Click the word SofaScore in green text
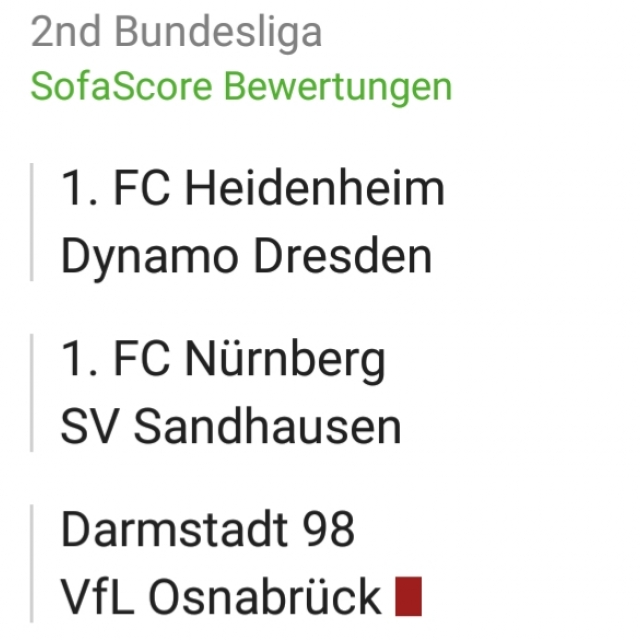The height and width of the screenshot is (640, 640). 121,86
